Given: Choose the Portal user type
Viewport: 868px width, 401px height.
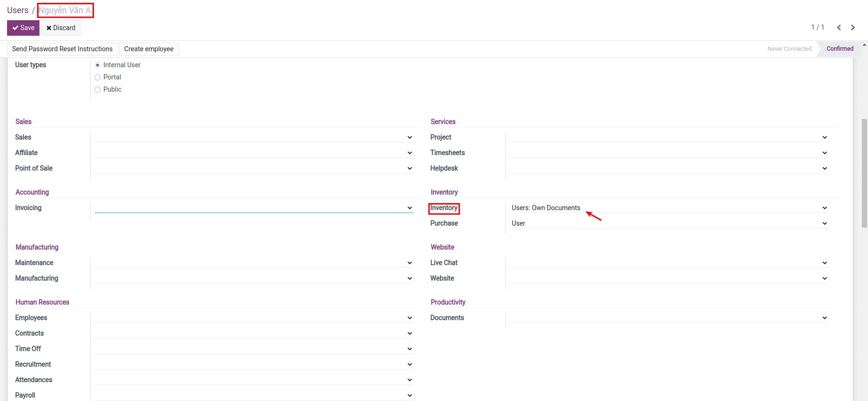Looking at the screenshot, I should tap(98, 77).
